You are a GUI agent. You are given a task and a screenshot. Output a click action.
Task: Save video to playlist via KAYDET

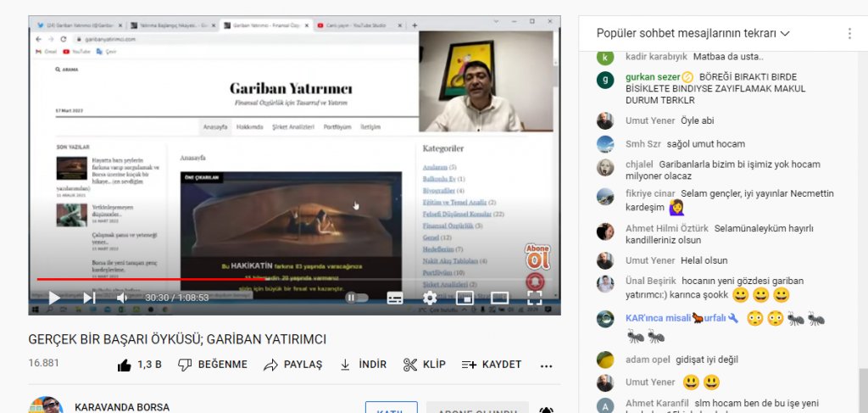pos(492,365)
